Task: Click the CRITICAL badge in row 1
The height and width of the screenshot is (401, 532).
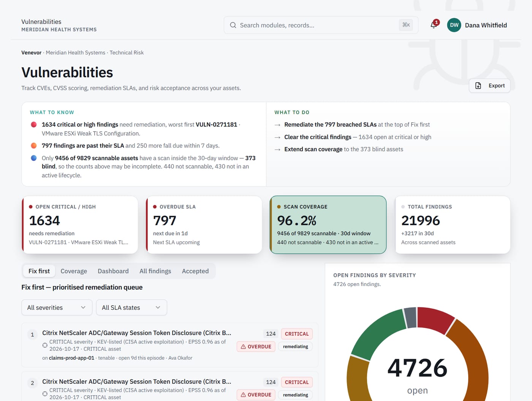Action: coord(297,334)
